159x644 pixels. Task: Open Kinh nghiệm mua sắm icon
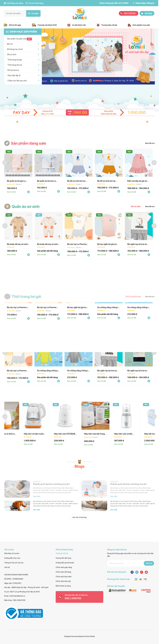coord(129,25)
